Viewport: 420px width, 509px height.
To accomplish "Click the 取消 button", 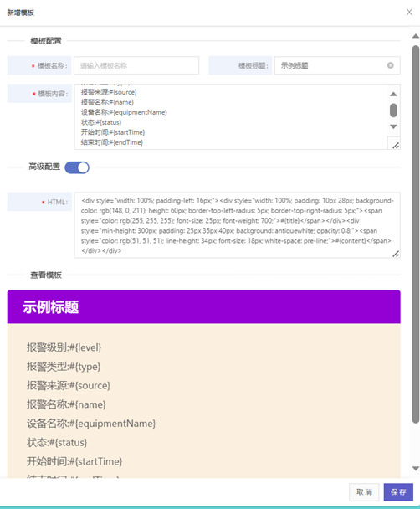I will (x=364, y=492).
